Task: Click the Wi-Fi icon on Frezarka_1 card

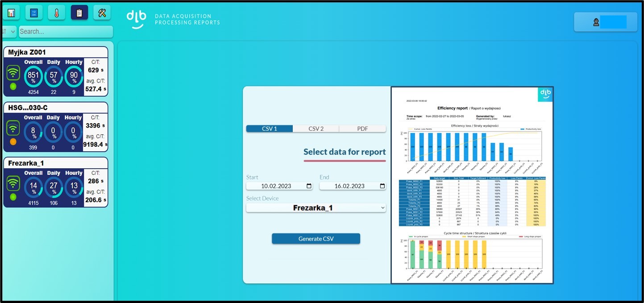Action: pyautogui.click(x=13, y=183)
